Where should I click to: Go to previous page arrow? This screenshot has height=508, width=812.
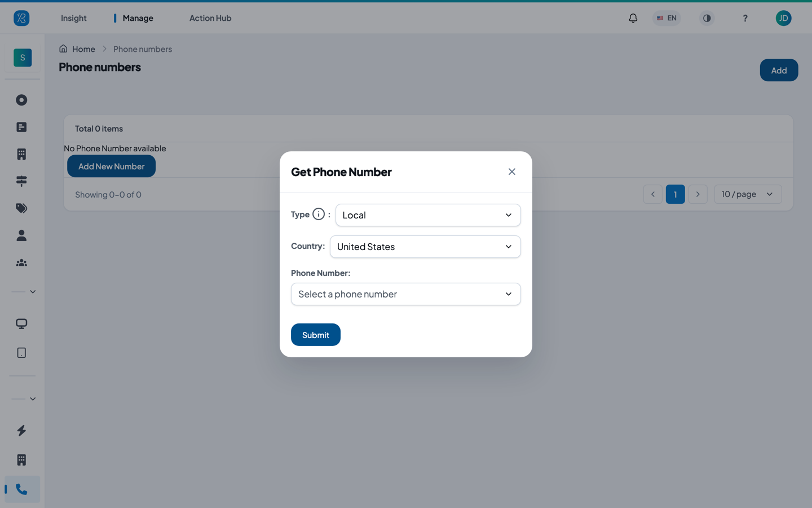653,194
